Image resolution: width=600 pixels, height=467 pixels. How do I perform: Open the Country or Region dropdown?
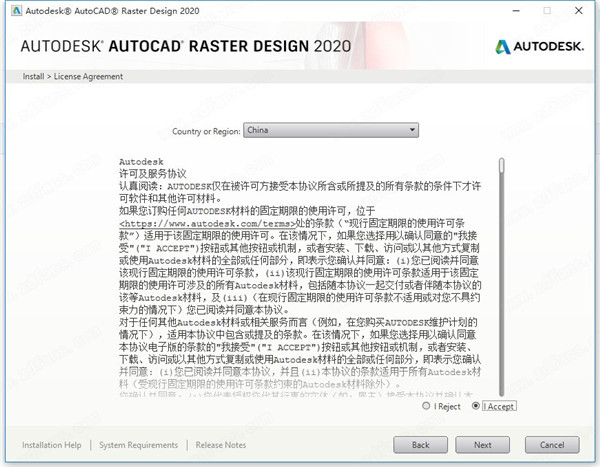click(x=331, y=130)
